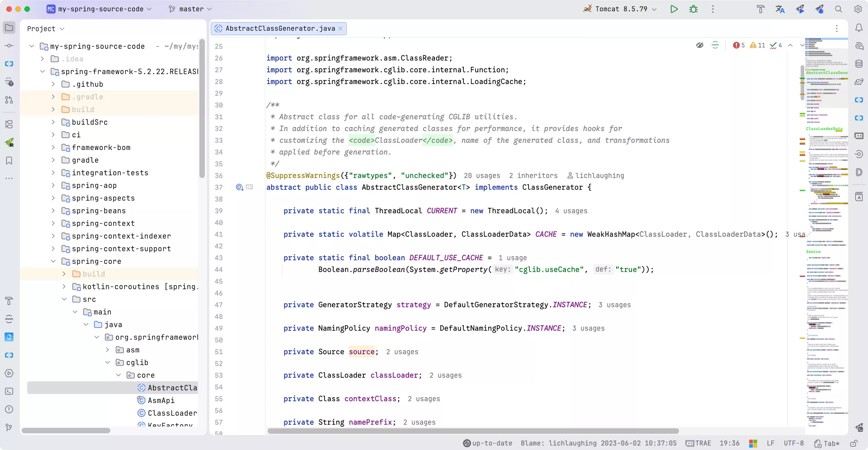Click the '20 usages' inlay link
The height and width of the screenshot is (450, 868).
click(x=482, y=176)
